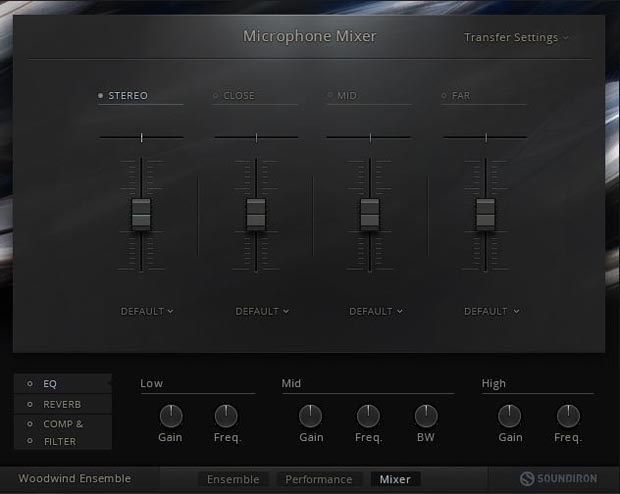The height and width of the screenshot is (494, 620).
Task: Open the Transfer Settings dropdown
Action: pyautogui.click(x=516, y=37)
